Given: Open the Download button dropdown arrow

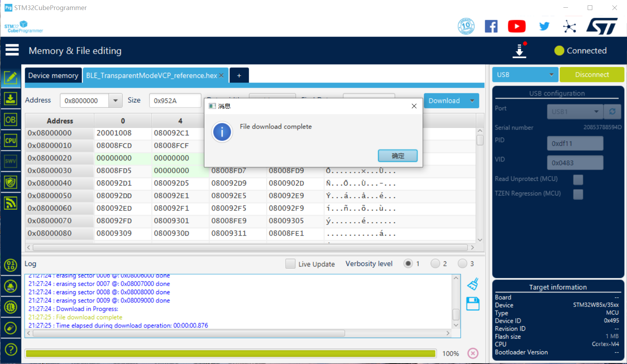Looking at the screenshot, I should point(472,101).
